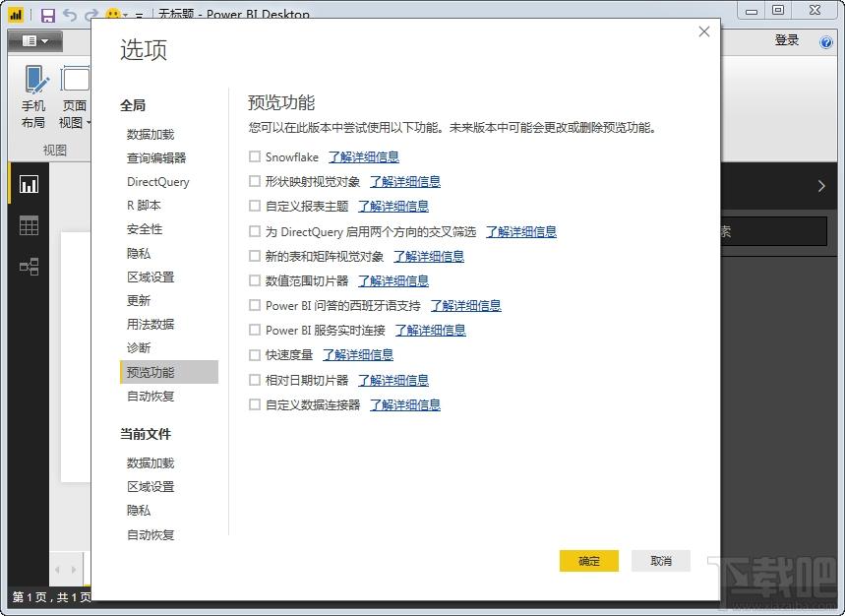
Task: Select DirectQuery in options list
Action: (158, 182)
